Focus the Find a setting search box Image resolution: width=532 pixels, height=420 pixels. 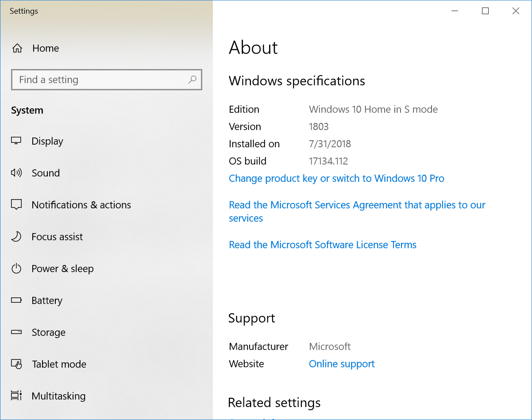pos(107,80)
